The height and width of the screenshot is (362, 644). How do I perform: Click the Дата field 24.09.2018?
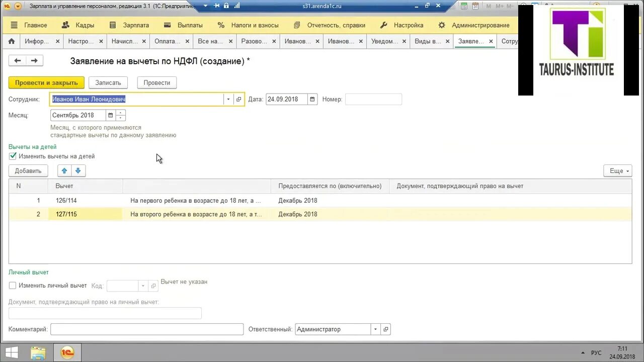pyautogui.click(x=287, y=100)
